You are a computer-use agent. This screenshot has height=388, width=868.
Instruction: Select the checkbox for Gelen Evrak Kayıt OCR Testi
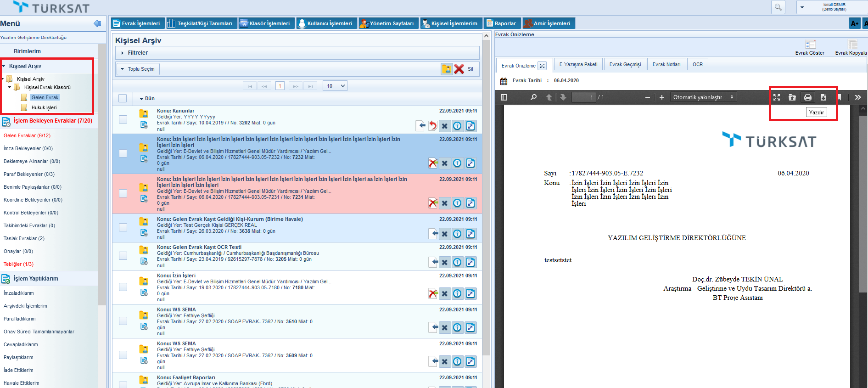coord(123,256)
